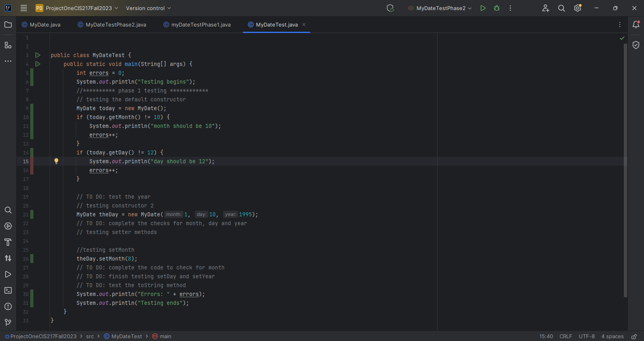
Task: Run MyDateTestPhase2 with green play button
Action: coord(483,8)
